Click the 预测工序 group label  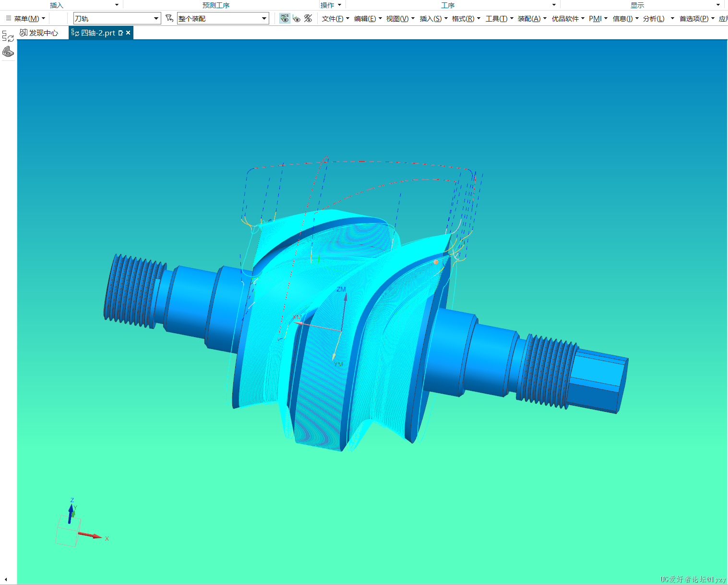coord(216,5)
